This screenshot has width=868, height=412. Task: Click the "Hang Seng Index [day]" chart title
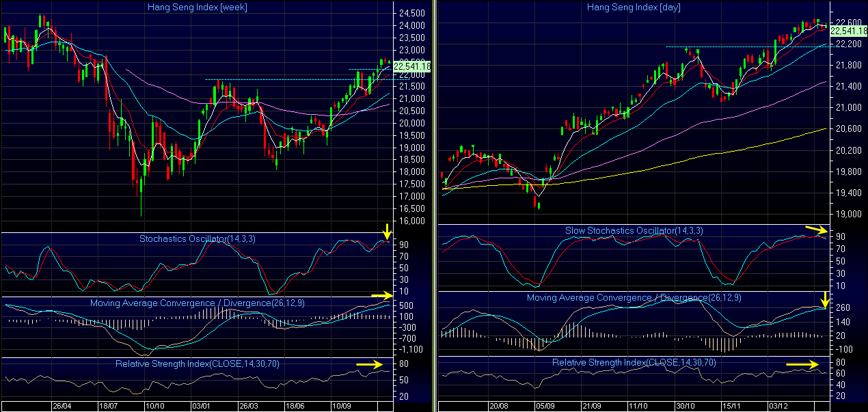[x=633, y=8]
